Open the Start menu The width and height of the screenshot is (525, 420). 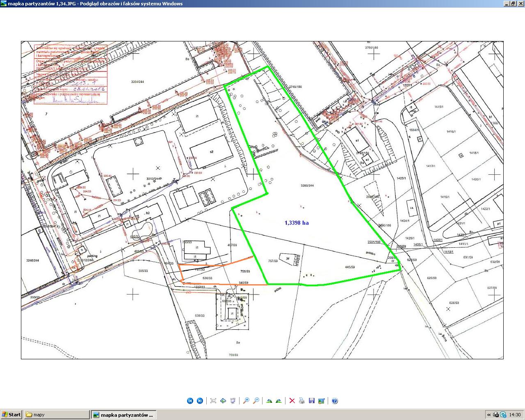(11, 415)
